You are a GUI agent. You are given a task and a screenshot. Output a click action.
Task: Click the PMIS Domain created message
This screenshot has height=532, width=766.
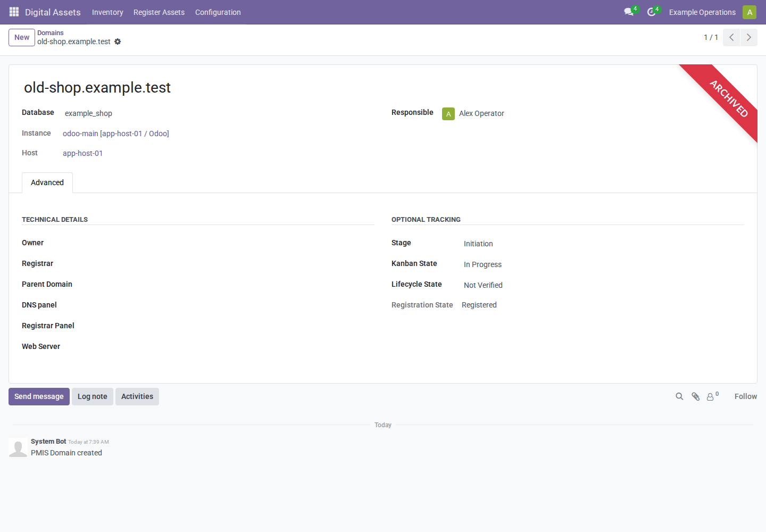pyautogui.click(x=66, y=453)
